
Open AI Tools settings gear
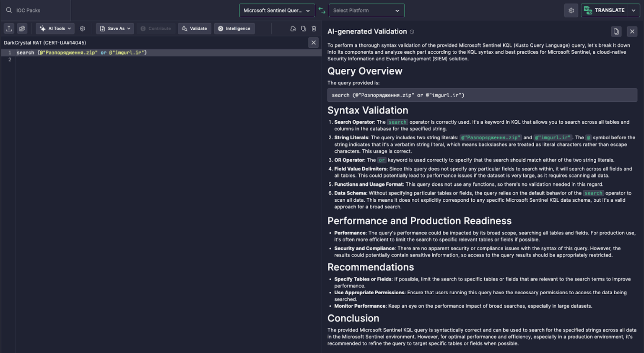(82, 29)
